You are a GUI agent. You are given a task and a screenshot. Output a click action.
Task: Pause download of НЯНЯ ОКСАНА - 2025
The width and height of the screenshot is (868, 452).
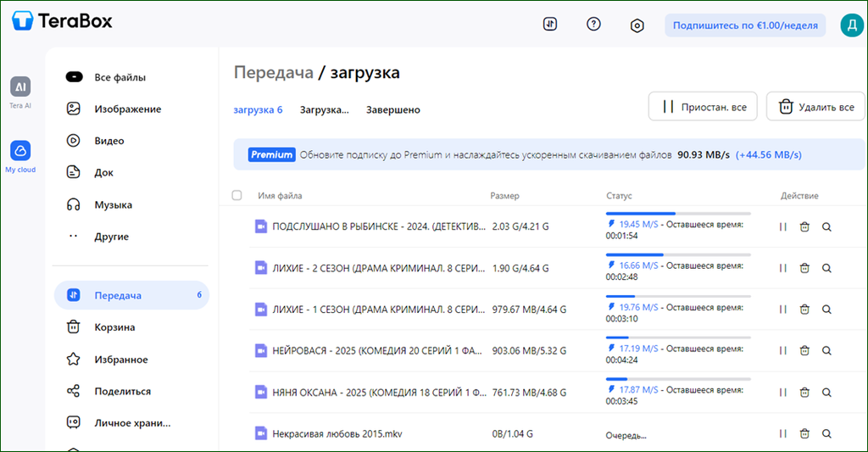click(x=782, y=392)
